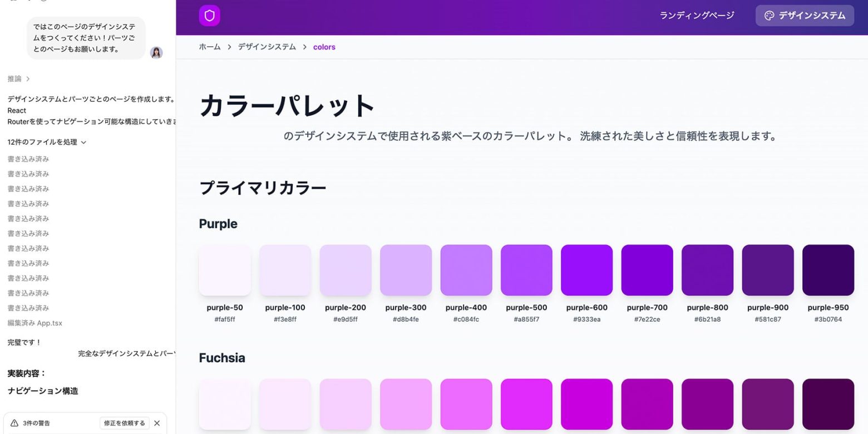Image resolution: width=868 pixels, height=434 pixels.
Task: Select the purple-500 color swatch
Action: pyautogui.click(x=526, y=270)
